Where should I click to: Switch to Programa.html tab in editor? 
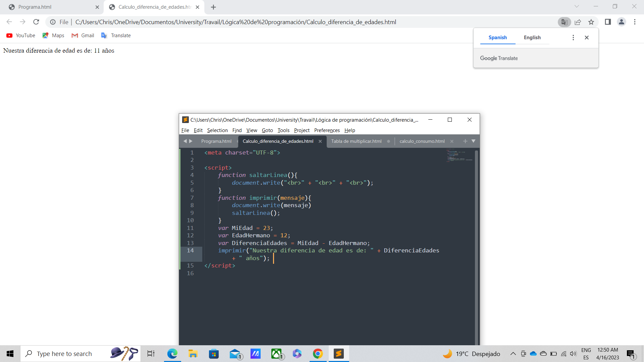click(x=216, y=141)
